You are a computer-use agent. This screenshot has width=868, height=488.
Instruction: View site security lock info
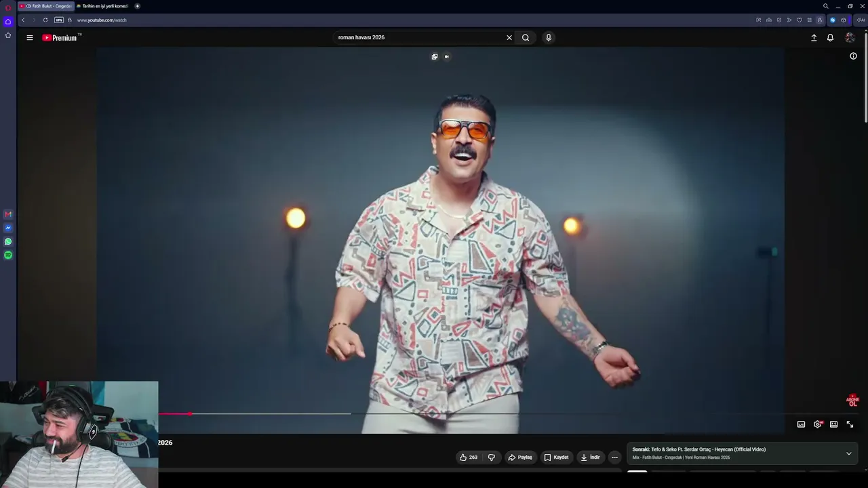pyautogui.click(x=70, y=20)
